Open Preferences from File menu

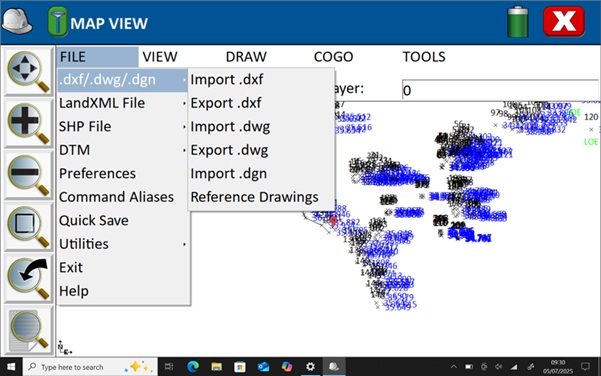(123, 173)
